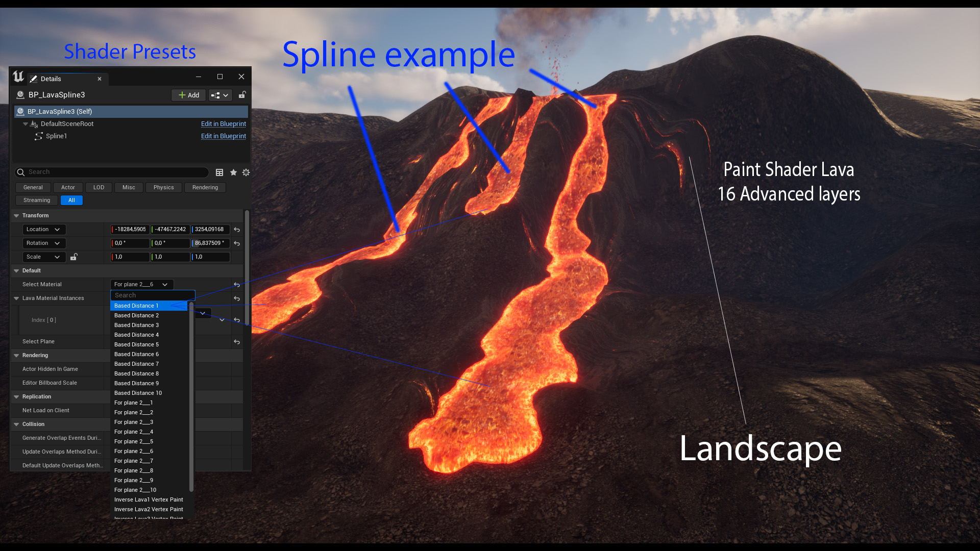Select the Rendering category filter
The height and width of the screenshot is (551, 980).
point(205,187)
